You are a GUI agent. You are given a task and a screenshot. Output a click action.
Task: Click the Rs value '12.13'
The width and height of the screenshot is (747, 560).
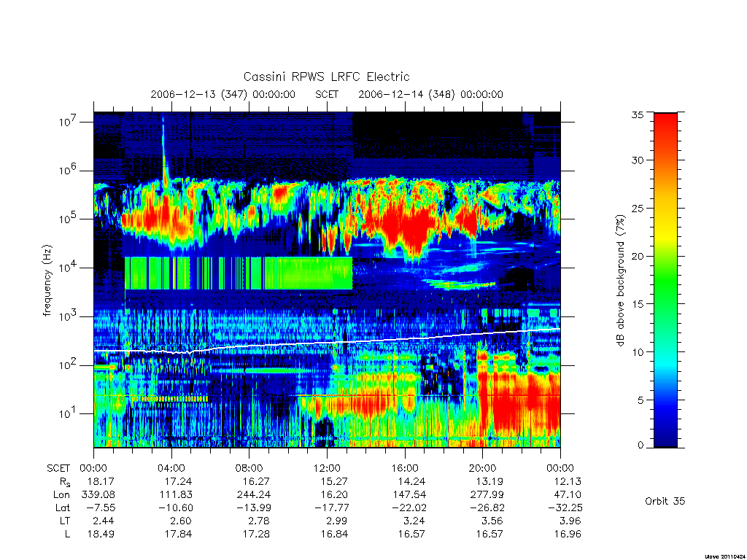[568, 481]
